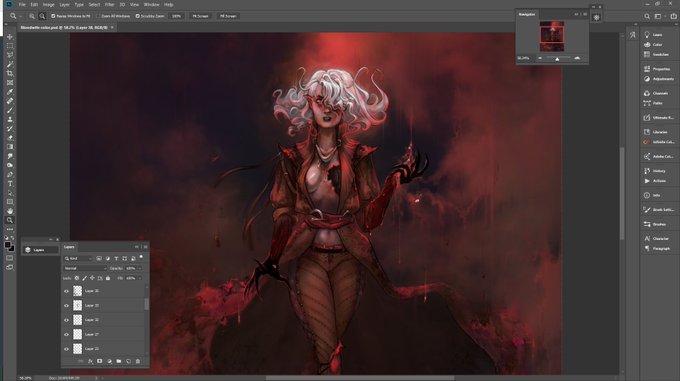Delete layer with the trash icon
The height and width of the screenshot is (381, 680).
click(138, 361)
